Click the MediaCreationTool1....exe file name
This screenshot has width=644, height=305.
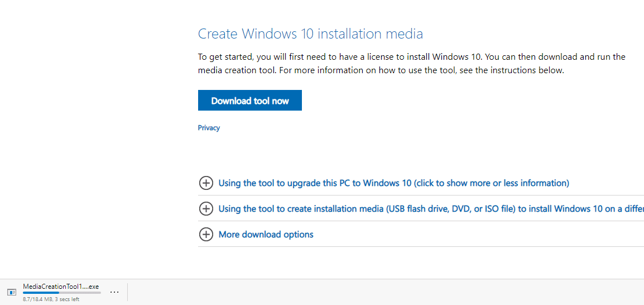tap(61, 287)
